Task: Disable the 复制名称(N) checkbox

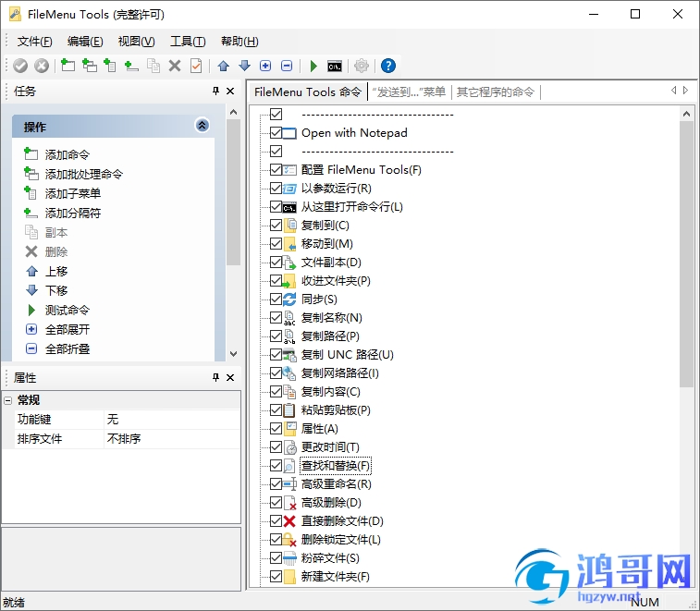Action: tap(276, 317)
